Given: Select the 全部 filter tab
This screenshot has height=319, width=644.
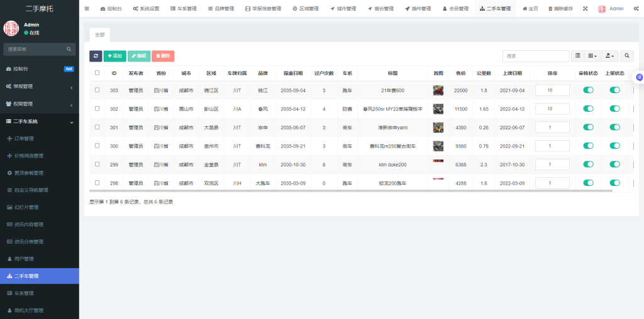Looking at the screenshot, I should click(x=100, y=35).
